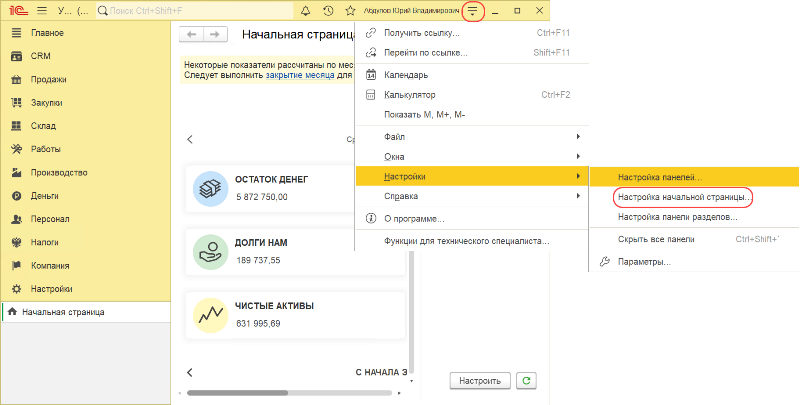
Task: Click the Настроить button
Action: tap(480, 381)
